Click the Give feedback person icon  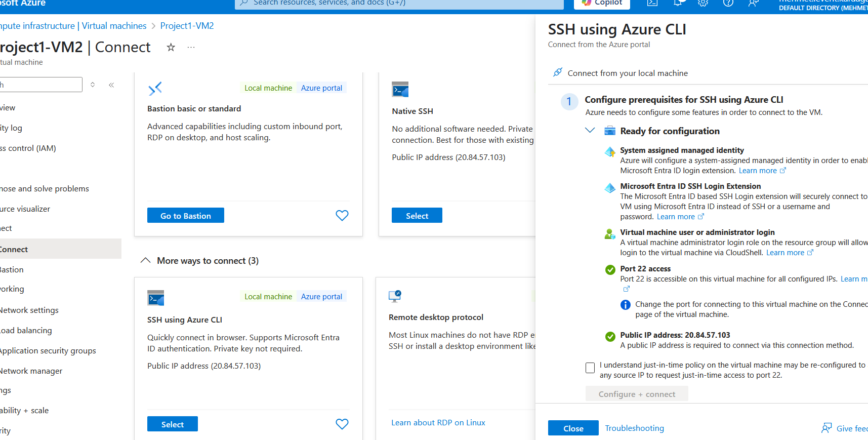tap(826, 428)
